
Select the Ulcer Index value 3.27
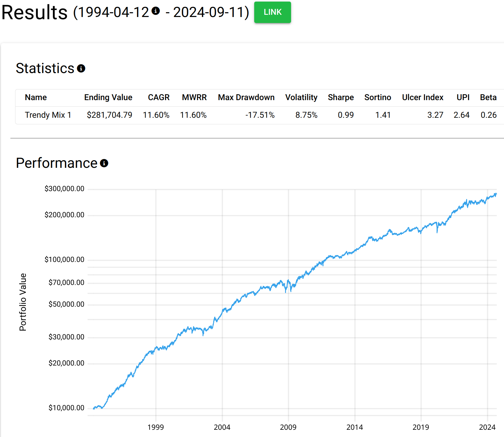[x=435, y=115]
